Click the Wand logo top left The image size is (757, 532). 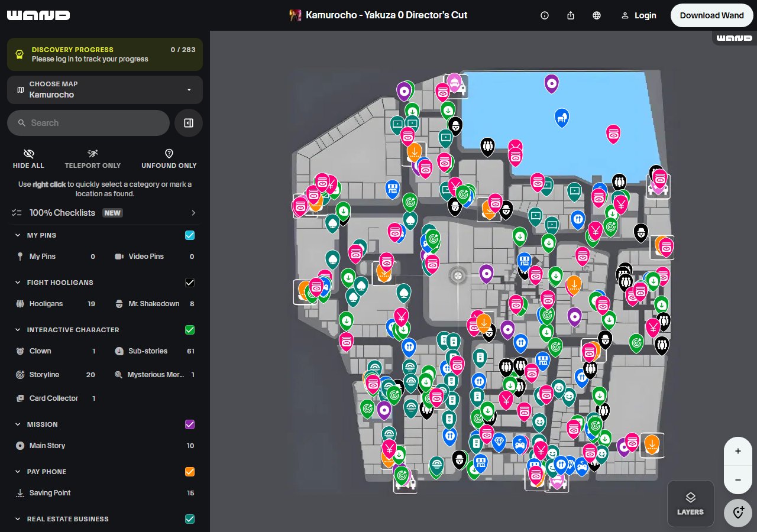pos(38,15)
